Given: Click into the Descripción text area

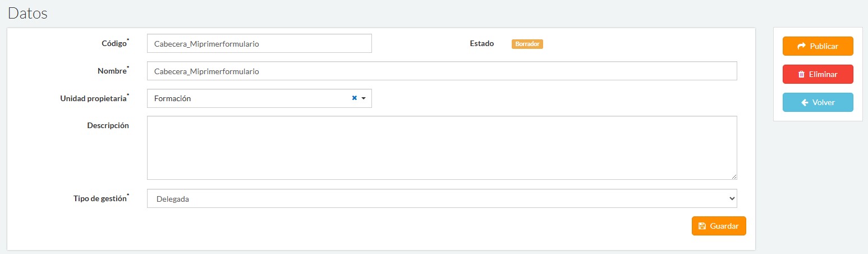Looking at the screenshot, I should point(442,148).
